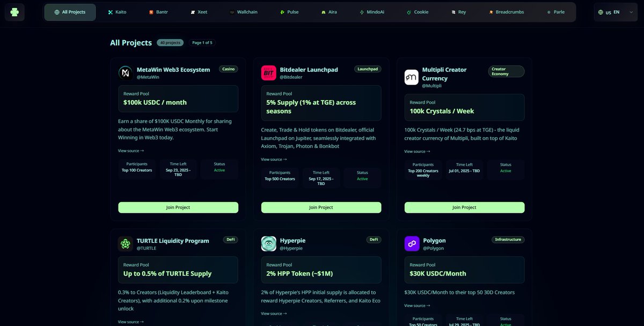The height and width of the screenshot is (326, 644).
Task: Click Bitdealer Launchpad title
Action: [x=309, y=70]
